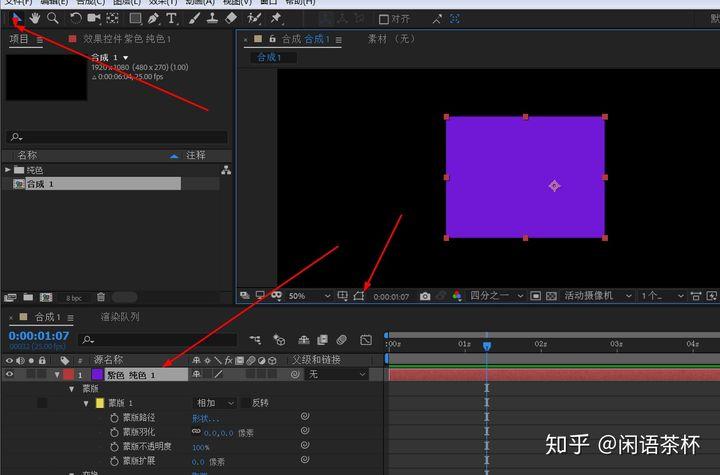Open the 四分之一 resolution dropdown

click(x=496, y=296)
